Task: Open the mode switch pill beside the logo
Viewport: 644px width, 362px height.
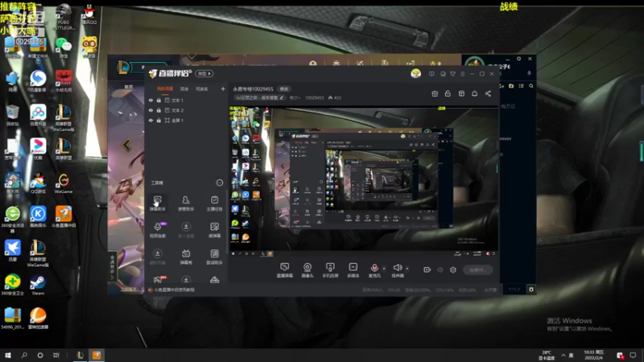Action: (204, 73)
